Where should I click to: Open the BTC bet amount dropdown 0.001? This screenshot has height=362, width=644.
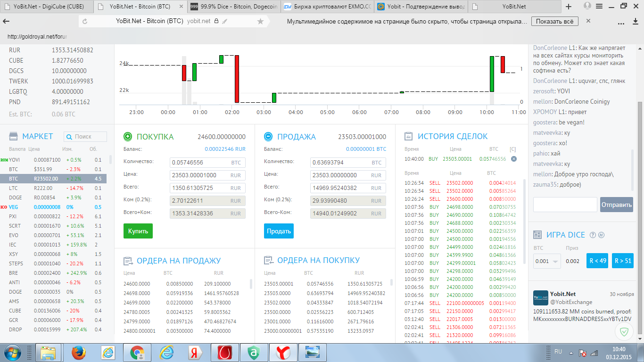point(547,261)
